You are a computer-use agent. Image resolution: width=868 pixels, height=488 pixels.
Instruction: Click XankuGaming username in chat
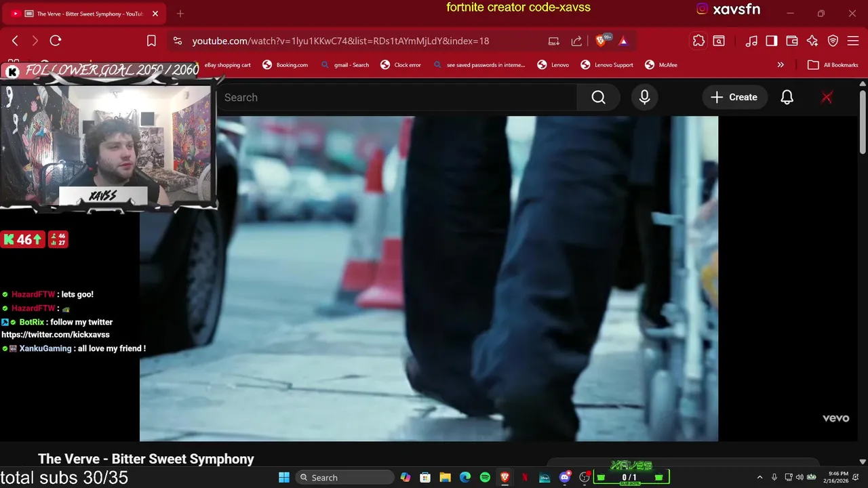45,348
